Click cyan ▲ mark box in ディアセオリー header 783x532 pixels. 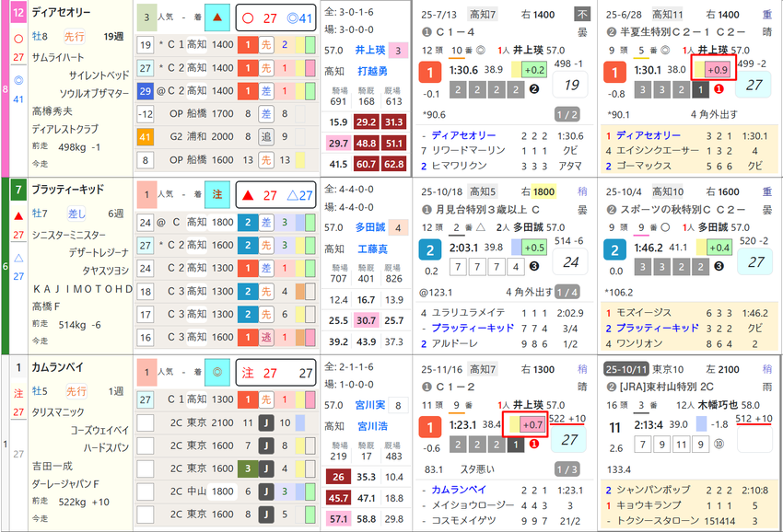tap(217, 17)
